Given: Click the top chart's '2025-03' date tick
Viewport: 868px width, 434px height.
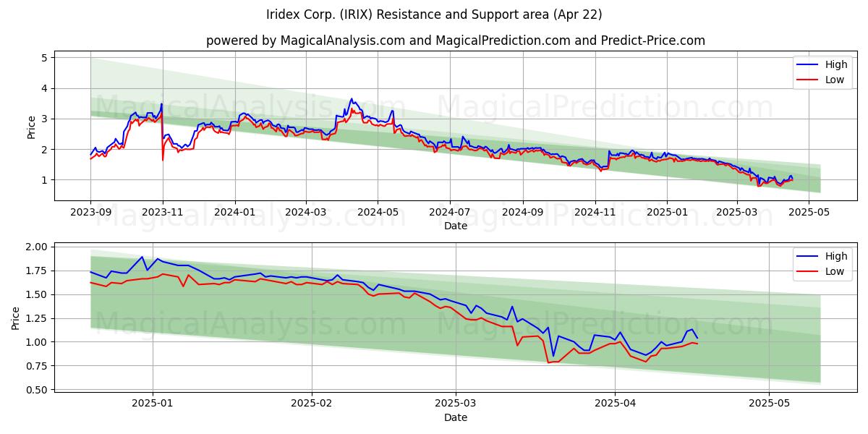Looking at the screenshot, I should coord(736,213).
